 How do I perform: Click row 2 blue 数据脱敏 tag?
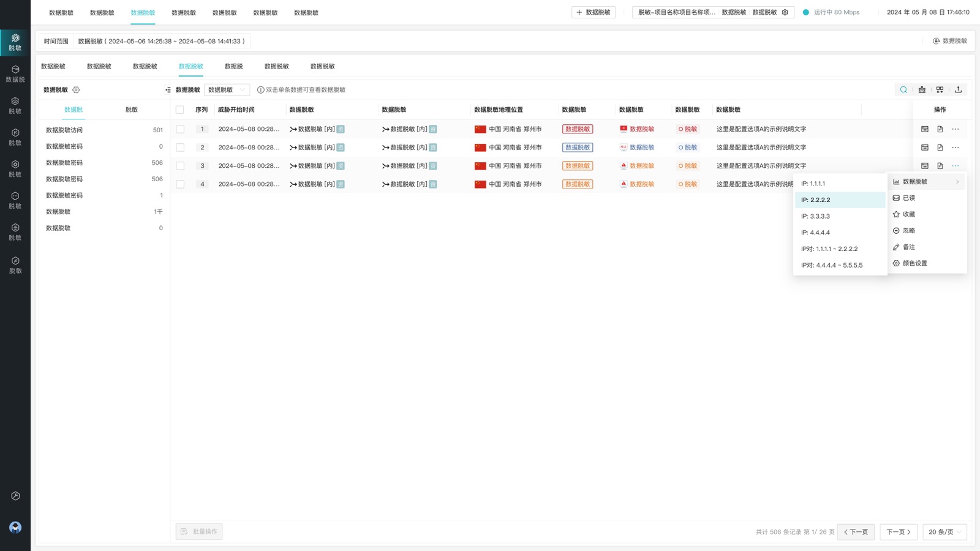click(578, 148)
